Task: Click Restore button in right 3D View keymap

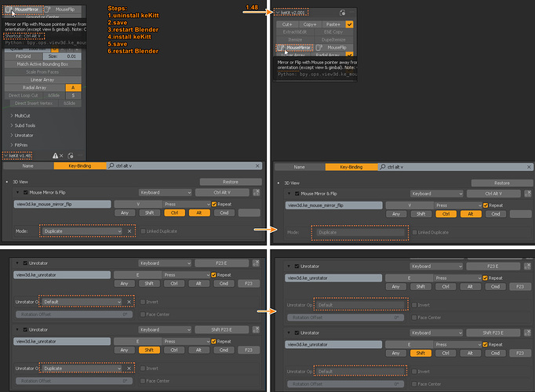Action: point(502,183)
